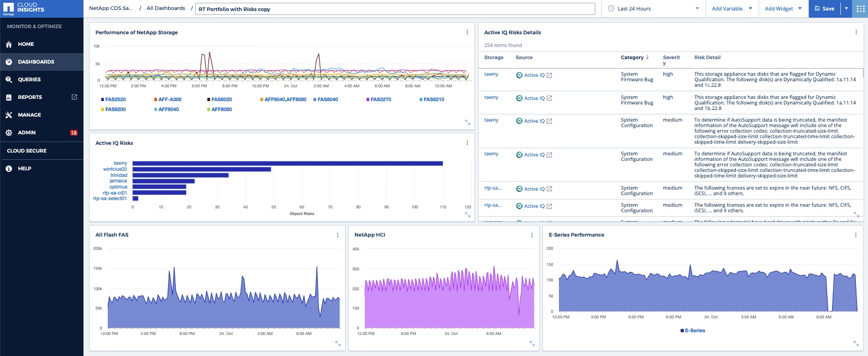The height and width of the screenshot is (356, 868).
Task: Expand the Last 24 Hours time range dropdown
Action: (x=653, y=9)
